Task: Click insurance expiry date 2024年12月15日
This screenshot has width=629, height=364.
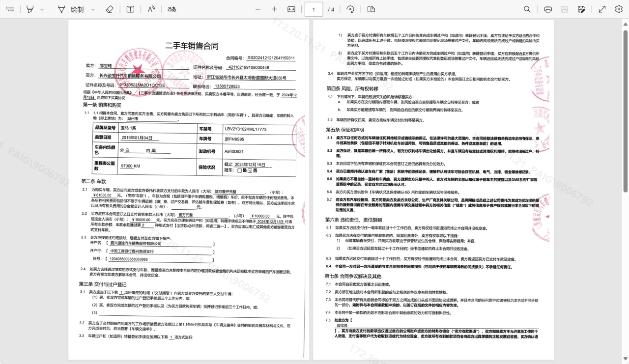Action: coord(250,165)
